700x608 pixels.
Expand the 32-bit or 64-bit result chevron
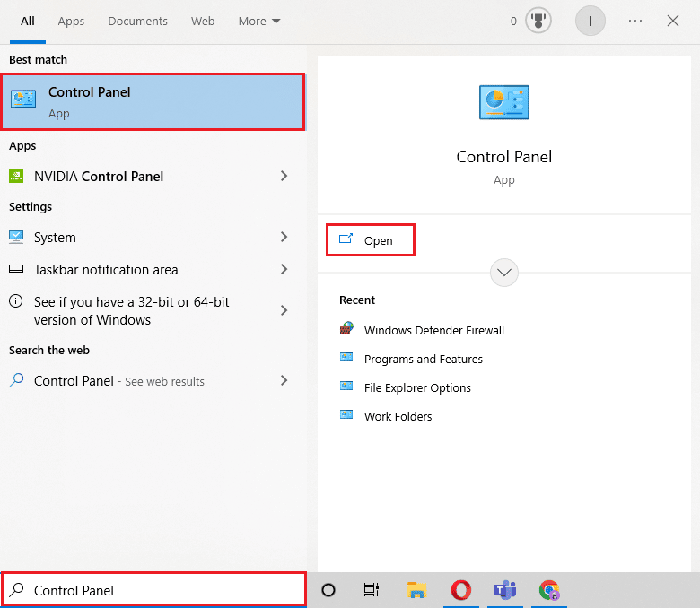[284, 310]
